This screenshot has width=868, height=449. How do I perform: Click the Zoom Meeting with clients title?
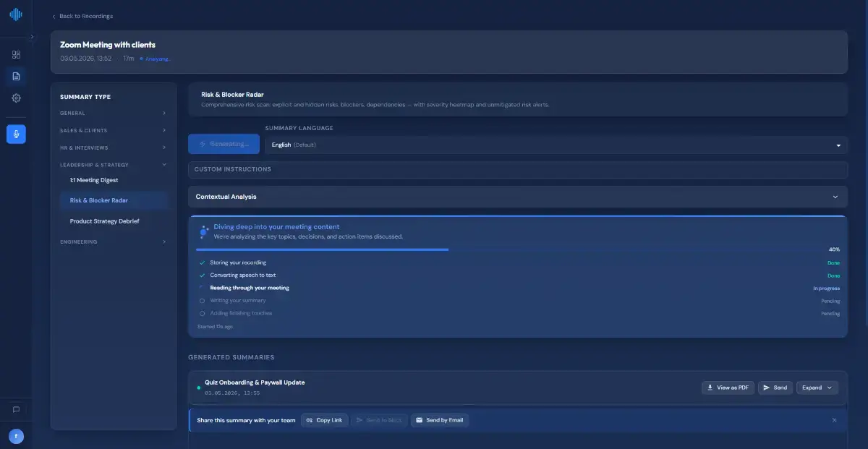pyautogui.click(x=108, y=45)
